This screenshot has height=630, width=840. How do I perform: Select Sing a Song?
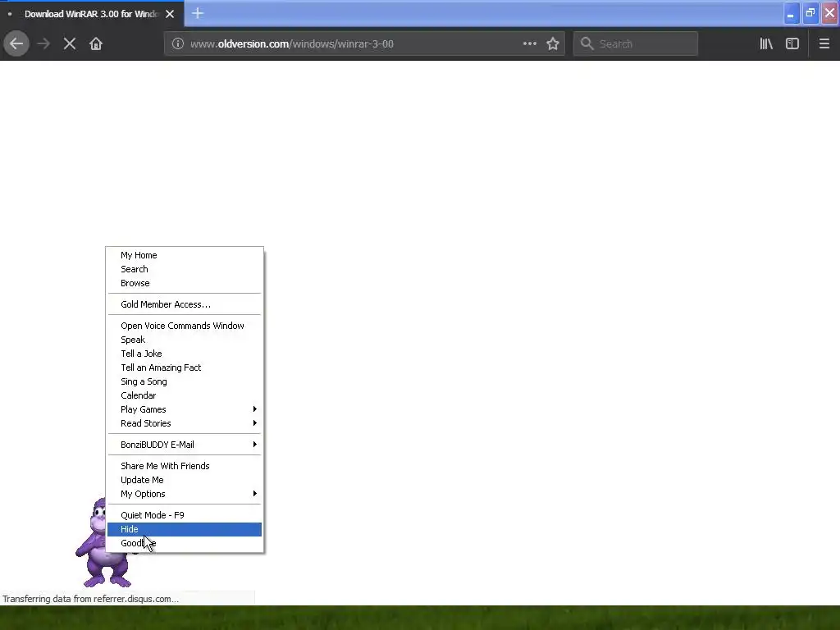click(185, 381)
